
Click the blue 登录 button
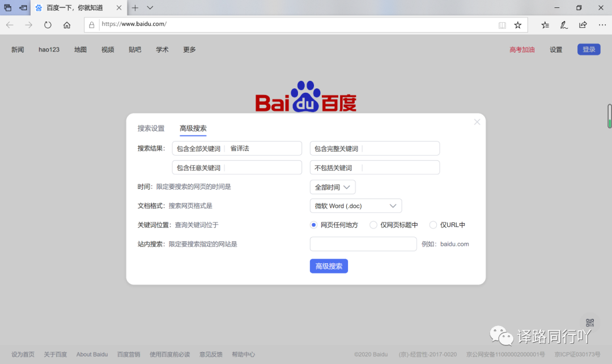pos(589,49)
